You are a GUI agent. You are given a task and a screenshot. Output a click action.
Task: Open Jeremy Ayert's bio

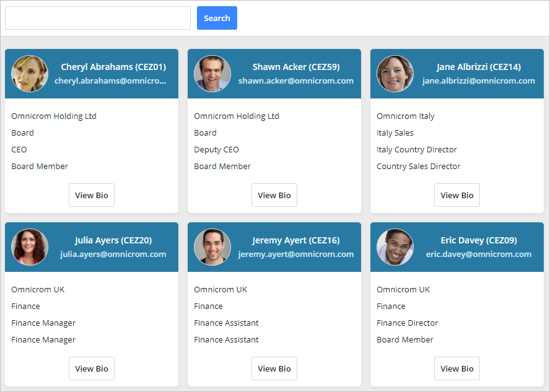click(274, 368)
